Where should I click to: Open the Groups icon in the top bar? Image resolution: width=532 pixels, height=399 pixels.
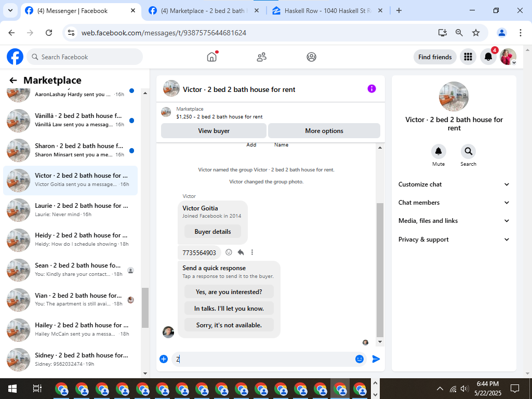pyautogui.click(x=312, y=57)
